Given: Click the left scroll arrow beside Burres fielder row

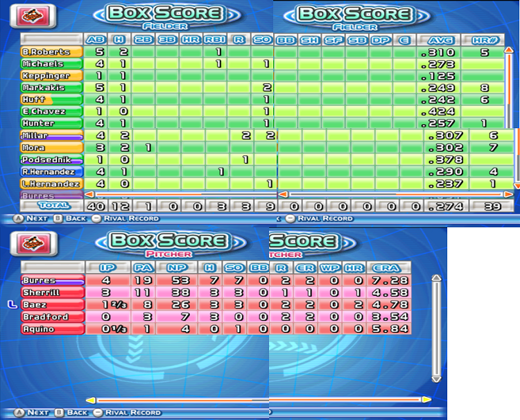Looking at the screenshot, I should [89, 194].
